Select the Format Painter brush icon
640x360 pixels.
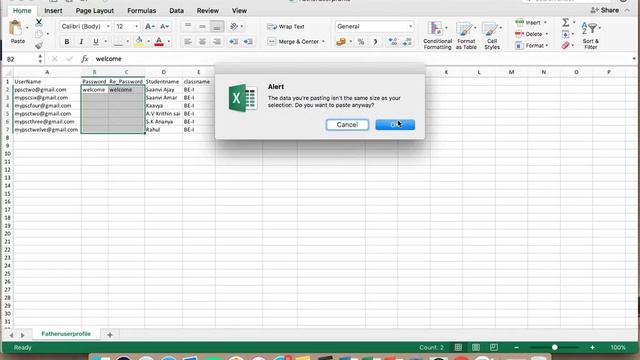pos(39,45)
